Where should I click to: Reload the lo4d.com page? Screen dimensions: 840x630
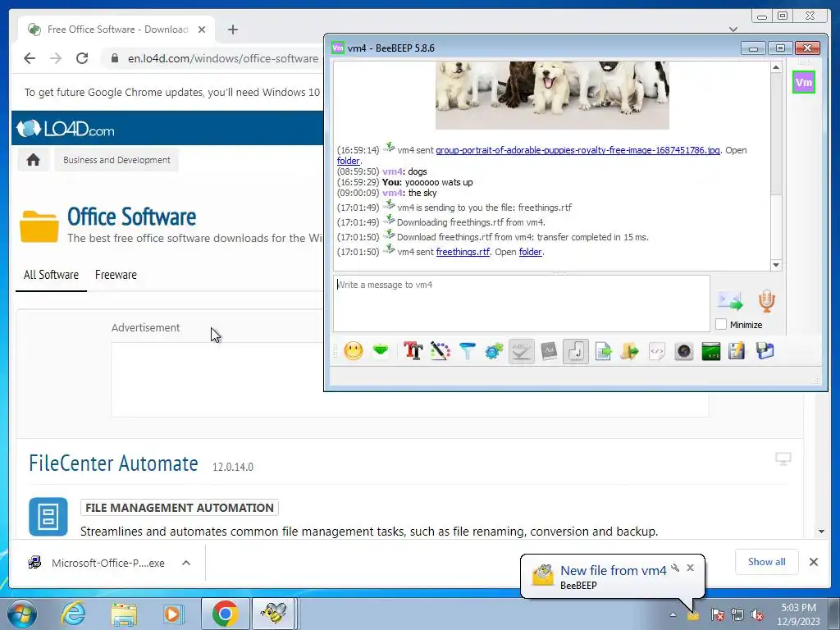pos(82,58)
